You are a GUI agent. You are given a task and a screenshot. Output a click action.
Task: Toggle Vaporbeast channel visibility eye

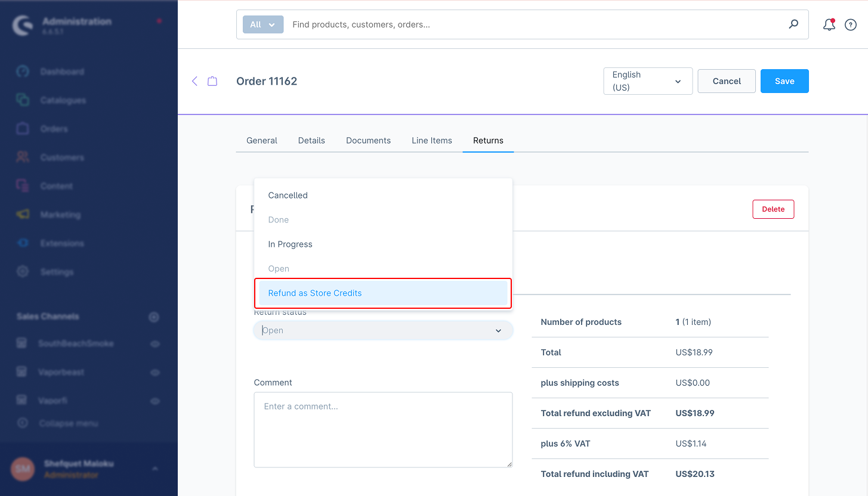[x=155, y=373]
